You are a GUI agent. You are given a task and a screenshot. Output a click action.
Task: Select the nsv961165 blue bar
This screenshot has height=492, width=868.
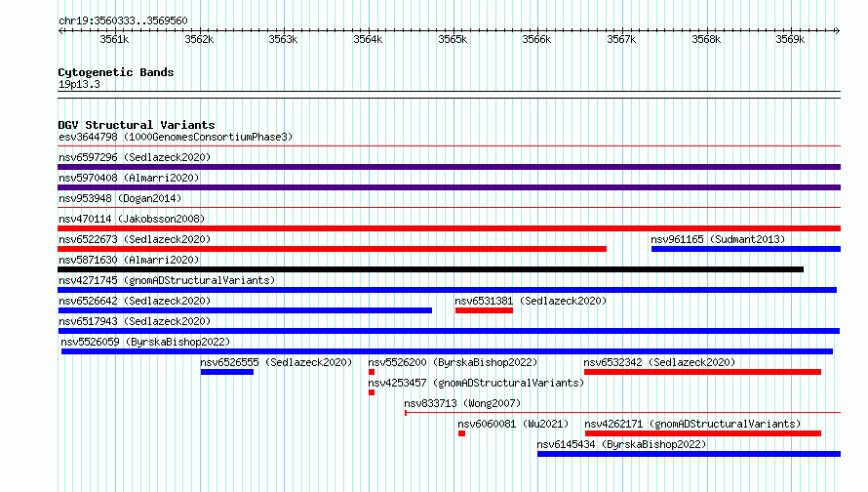coord(746,249)
